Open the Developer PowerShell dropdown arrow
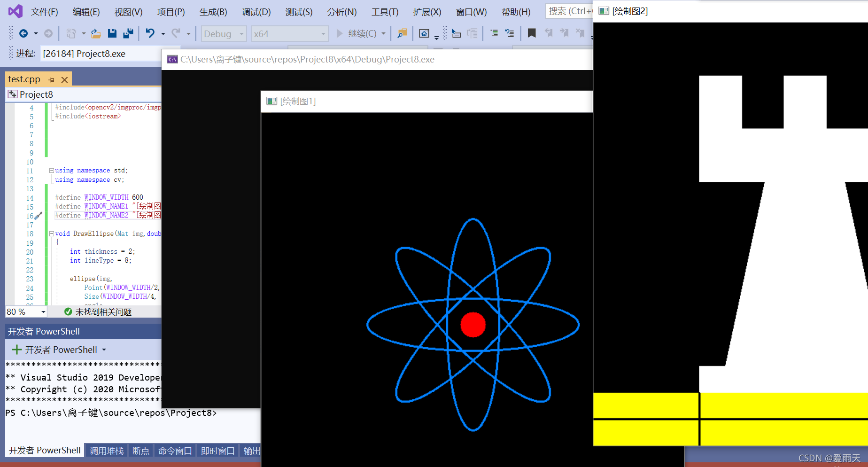This screenshot has width=868, height=467. [104, 350]
